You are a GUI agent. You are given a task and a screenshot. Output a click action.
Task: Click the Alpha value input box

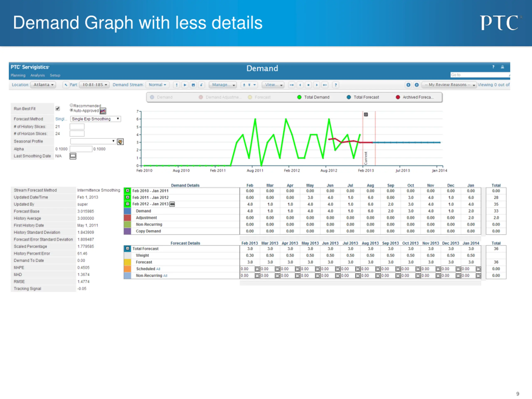point(81,149)
